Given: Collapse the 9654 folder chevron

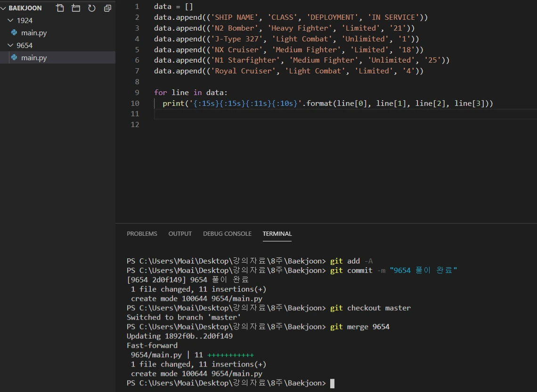Looking at the screenshot, I should (11, 45).
